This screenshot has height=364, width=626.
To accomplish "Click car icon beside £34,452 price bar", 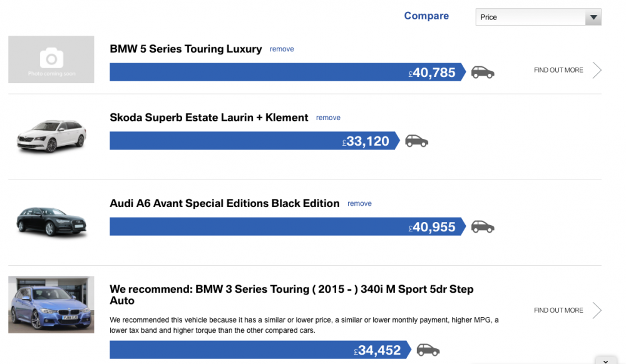I will coord(428,350).
